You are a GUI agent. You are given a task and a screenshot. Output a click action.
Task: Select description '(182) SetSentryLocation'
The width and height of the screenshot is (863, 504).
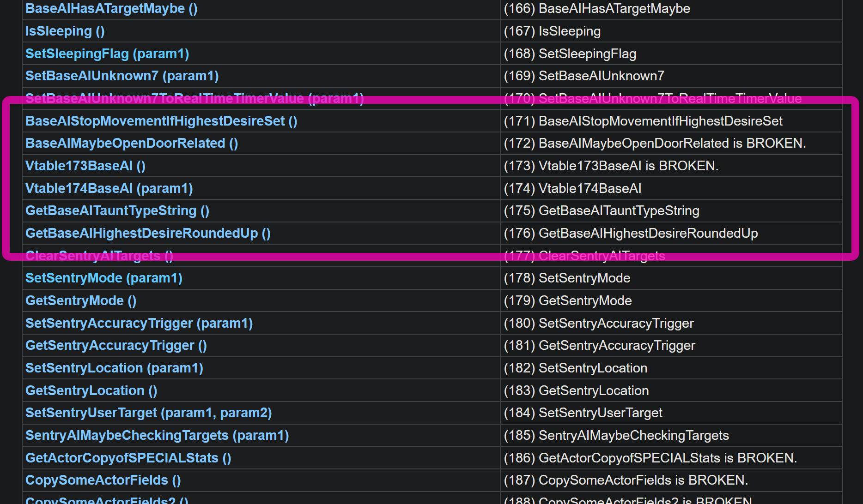(576, 368)
